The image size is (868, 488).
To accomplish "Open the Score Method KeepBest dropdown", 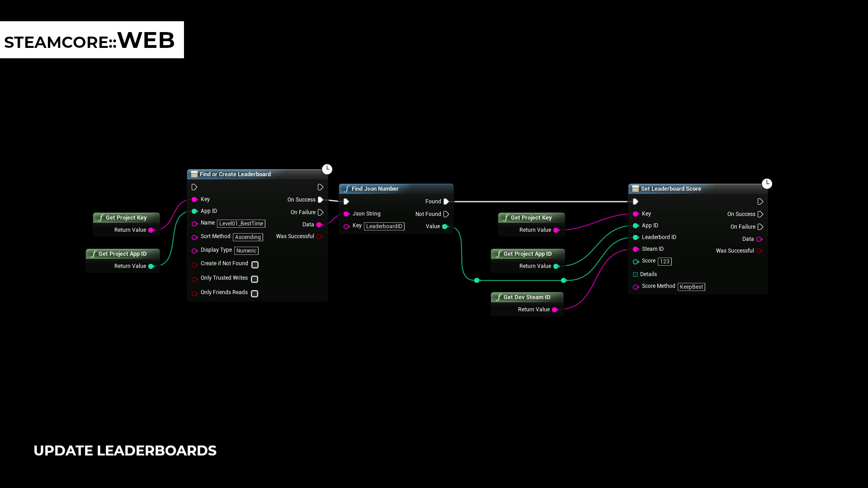I will coord(691,287).
